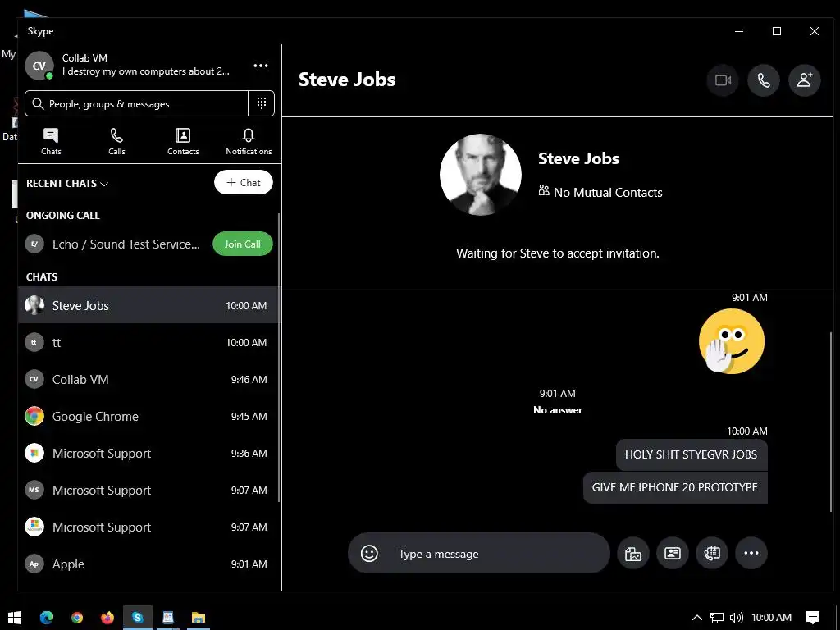This screenshot has height=630, width=840.
Task: Click the No Mutual Contacts label
Action: click(600, 192)
